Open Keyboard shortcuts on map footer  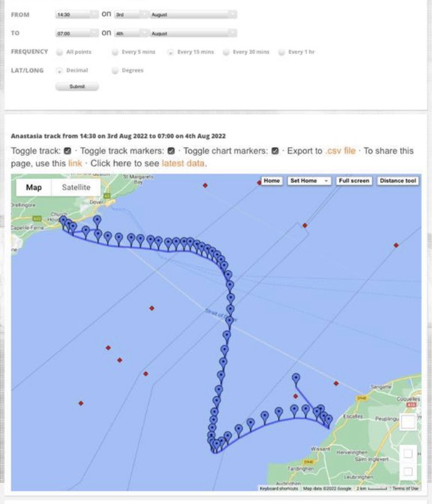pyautogui.click(x=279, y=488)
